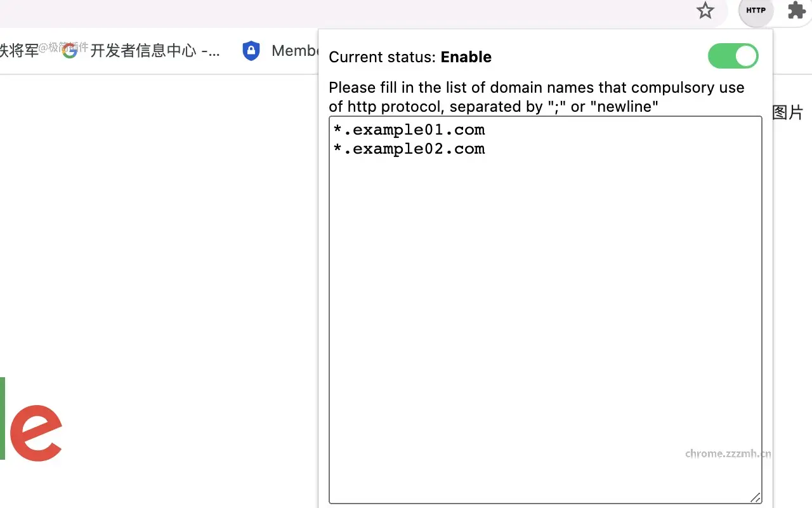Open the 铁将军 bookmark

click(18, 51)
